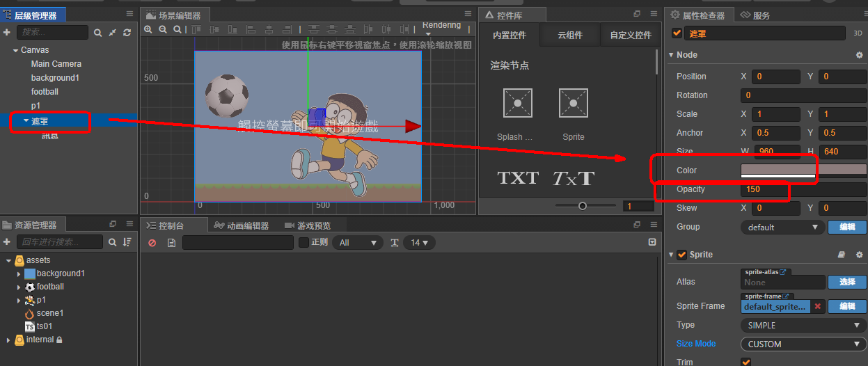This screenshot has height=366, width=868.
Task: Clear the console with the red clear icon
Action: point(152,243)
